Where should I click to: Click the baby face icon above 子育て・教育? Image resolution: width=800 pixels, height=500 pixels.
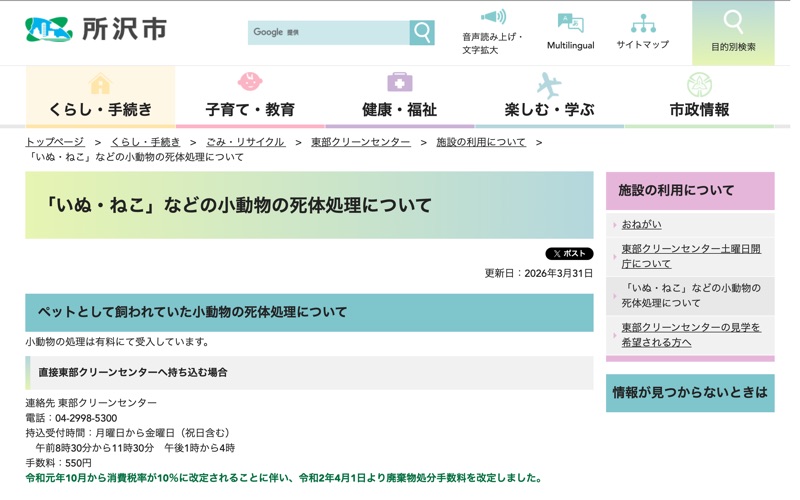tap(250, 82)
